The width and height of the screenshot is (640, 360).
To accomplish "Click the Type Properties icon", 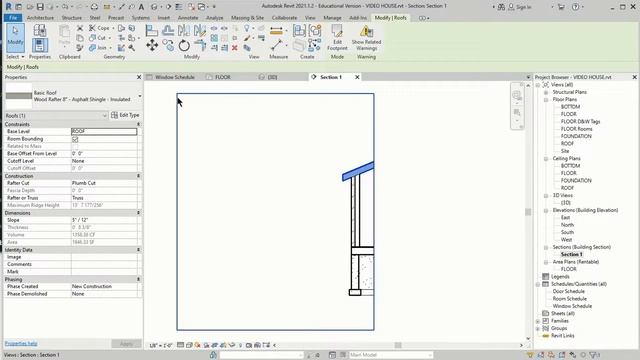I will tap(40, 31).
